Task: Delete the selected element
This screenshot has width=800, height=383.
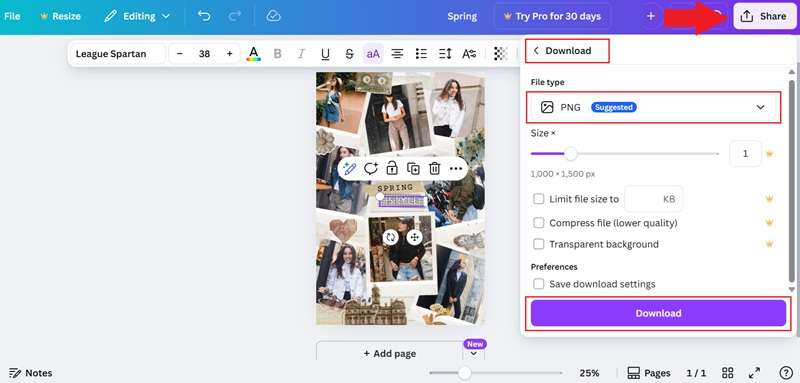Action: coord(435,168)
